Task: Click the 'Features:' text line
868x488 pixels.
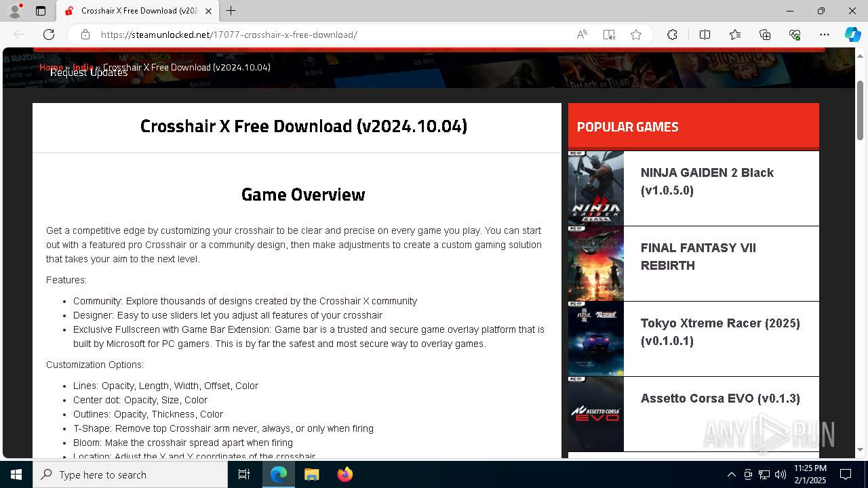Action: click(x=66, y=280)
